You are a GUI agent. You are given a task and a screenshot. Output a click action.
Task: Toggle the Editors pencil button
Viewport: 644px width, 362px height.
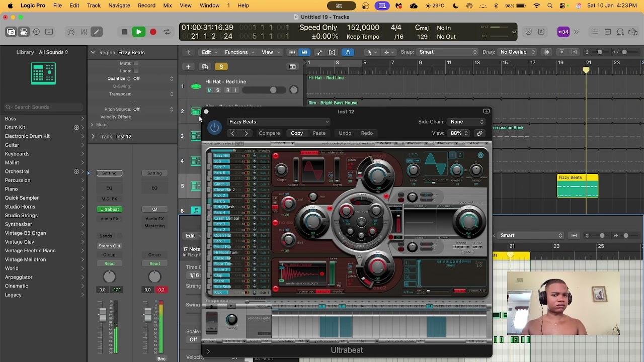pyautogui.click(x=97, y=32)
